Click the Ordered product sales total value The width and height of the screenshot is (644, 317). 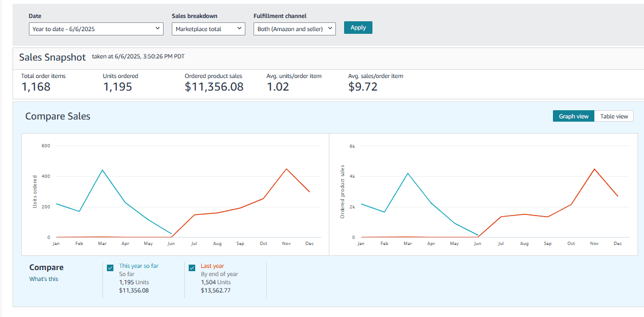coord(214,87)
